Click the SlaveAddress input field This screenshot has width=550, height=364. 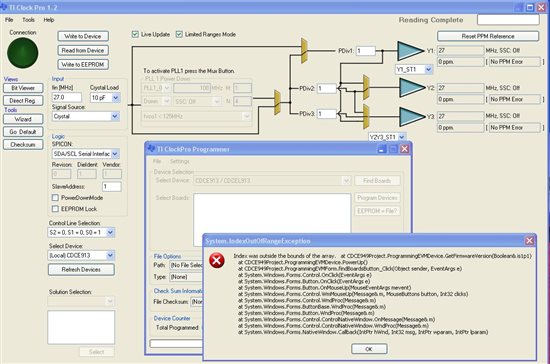pos(112,187)
